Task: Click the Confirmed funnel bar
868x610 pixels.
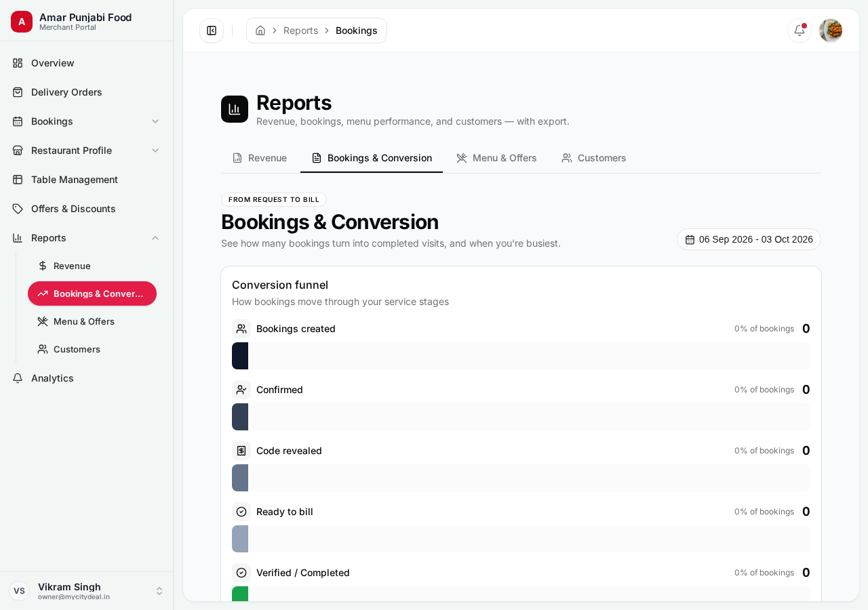Action: point(521,417)
